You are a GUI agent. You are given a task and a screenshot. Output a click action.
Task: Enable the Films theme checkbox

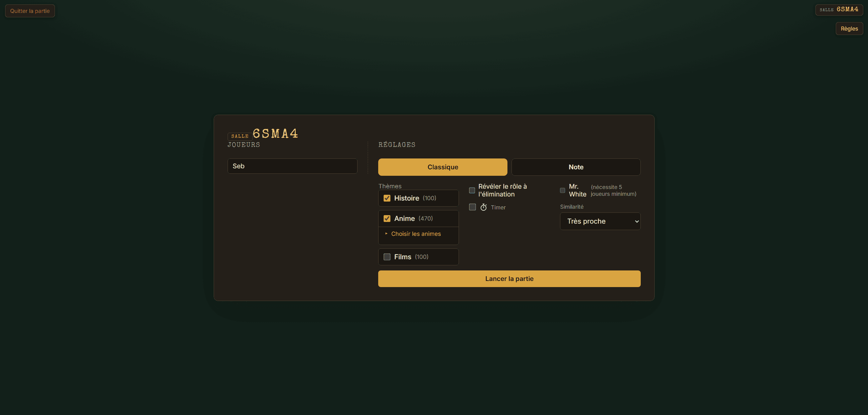(387, 257)
